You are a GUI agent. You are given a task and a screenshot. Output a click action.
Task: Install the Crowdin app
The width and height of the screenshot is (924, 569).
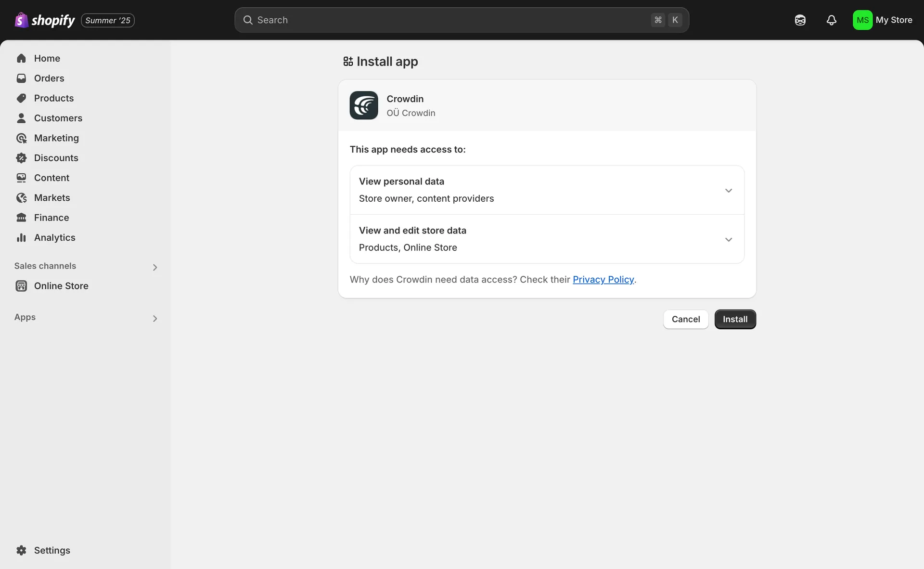coord(735,319)
